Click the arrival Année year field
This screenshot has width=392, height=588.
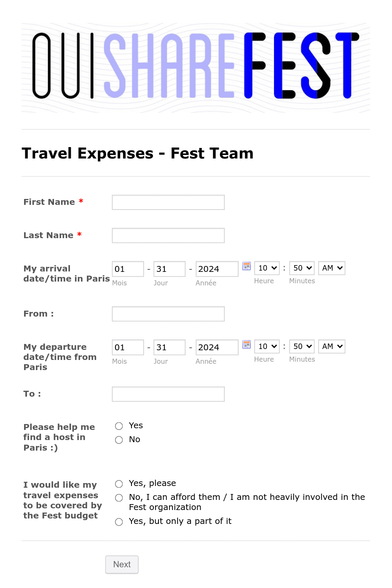coord(217,269)
